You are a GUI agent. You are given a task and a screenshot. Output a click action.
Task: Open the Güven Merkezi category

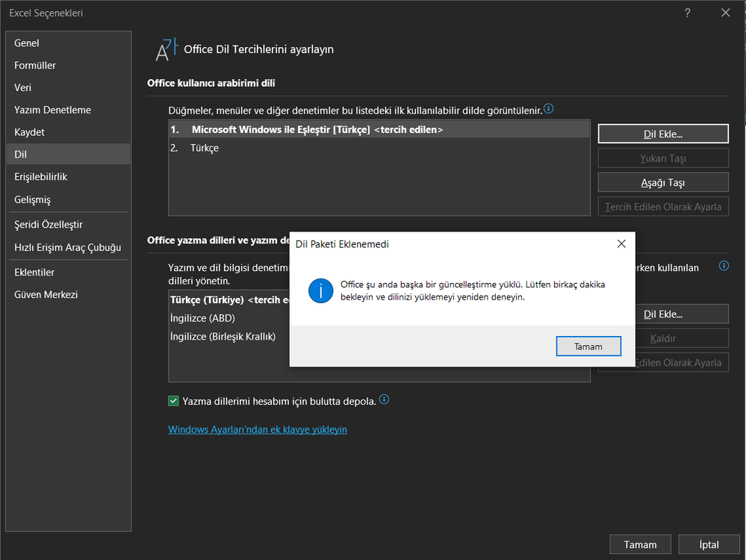click(69, 294)
